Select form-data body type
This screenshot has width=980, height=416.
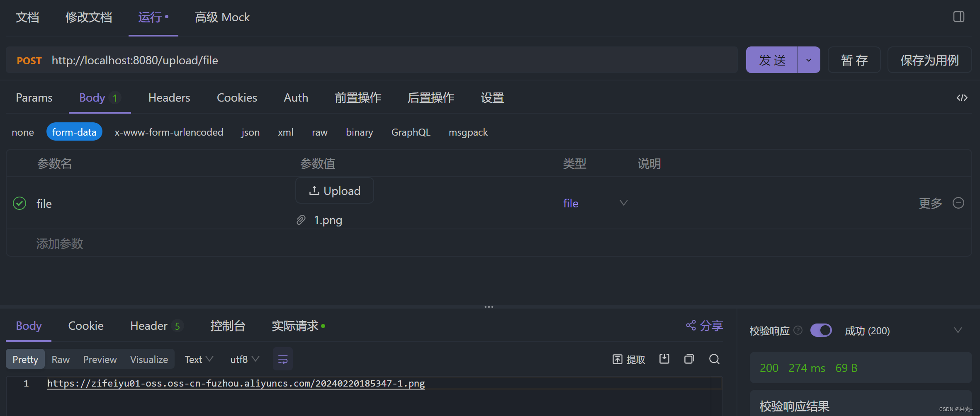tap(74, 132)
